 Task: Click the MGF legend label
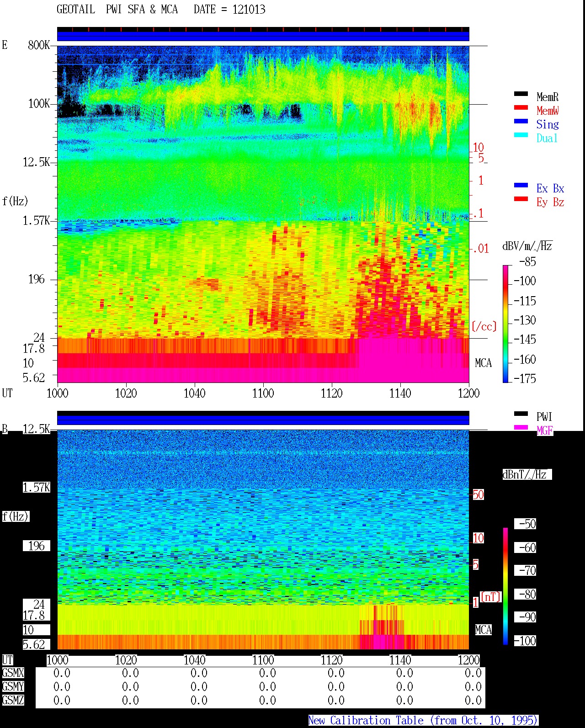[544, 430]
